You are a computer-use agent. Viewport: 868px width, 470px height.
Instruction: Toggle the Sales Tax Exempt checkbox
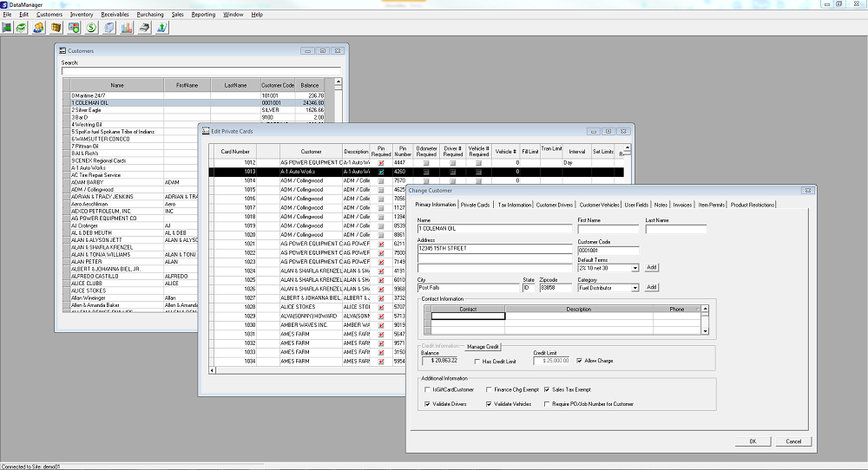547,390
